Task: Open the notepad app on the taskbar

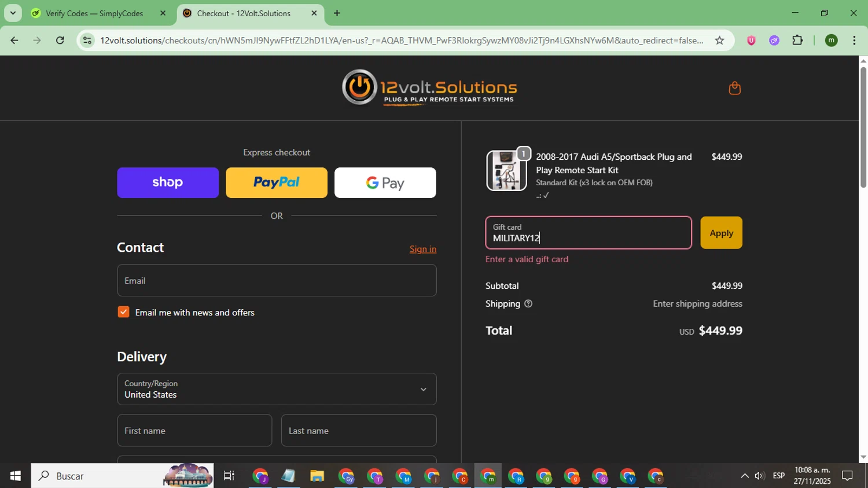Action: click(x=288, y=476)
